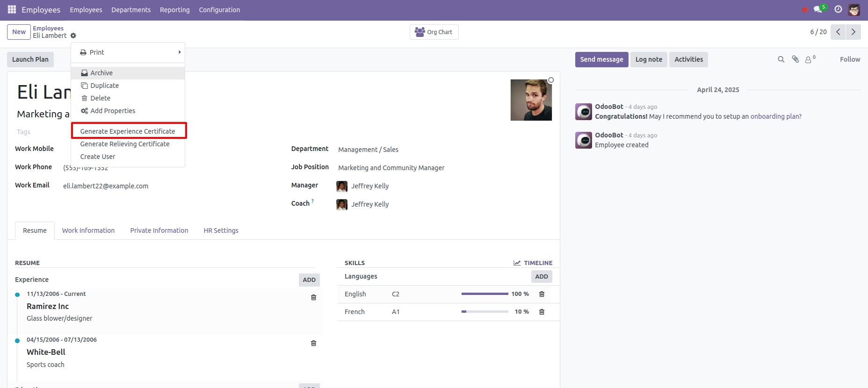Click the red recording dot indicator
Screen dimensions: 868x388
pyautogui.click(x=805, y=10)
